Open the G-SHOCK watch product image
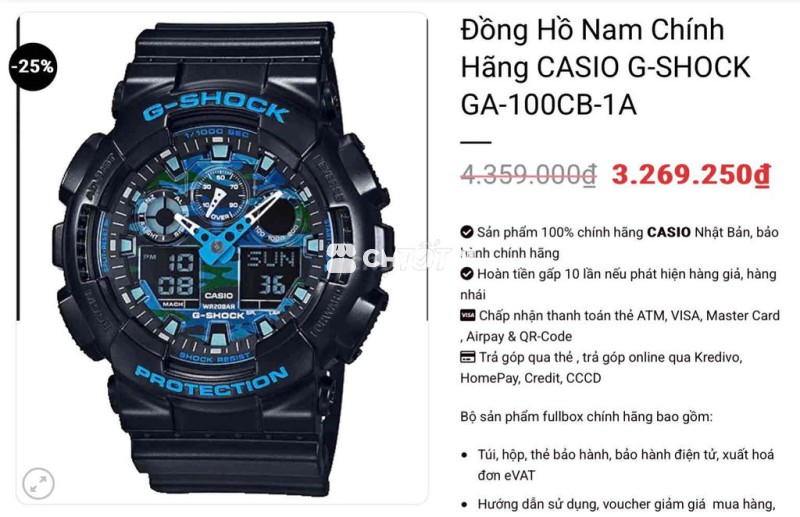The height and width of the screenshot is (517, 800). pyautogui.click(x=222, y=258)
